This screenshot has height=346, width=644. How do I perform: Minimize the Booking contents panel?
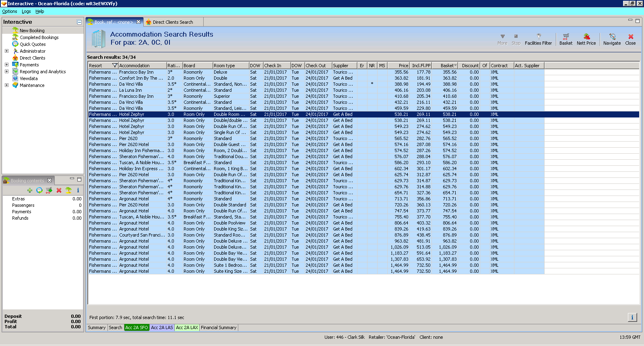pyautogui.click(x=72, y=179)
